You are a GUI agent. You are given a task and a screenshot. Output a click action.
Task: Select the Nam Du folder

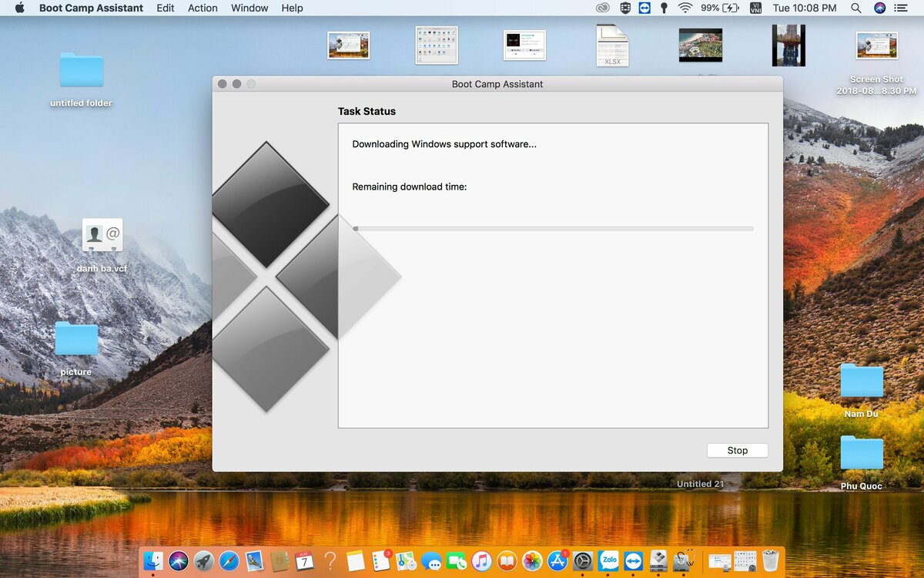click(861, 391)
